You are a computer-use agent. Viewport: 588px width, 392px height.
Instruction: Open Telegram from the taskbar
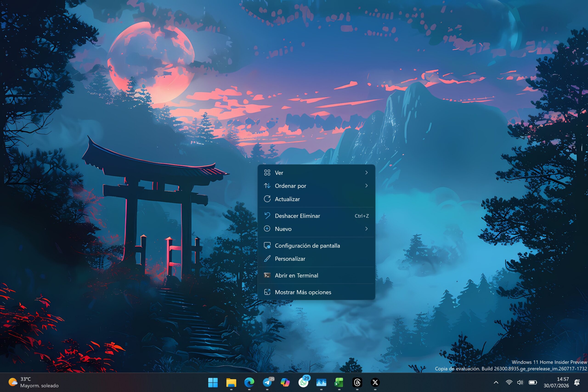click(267, 382)
